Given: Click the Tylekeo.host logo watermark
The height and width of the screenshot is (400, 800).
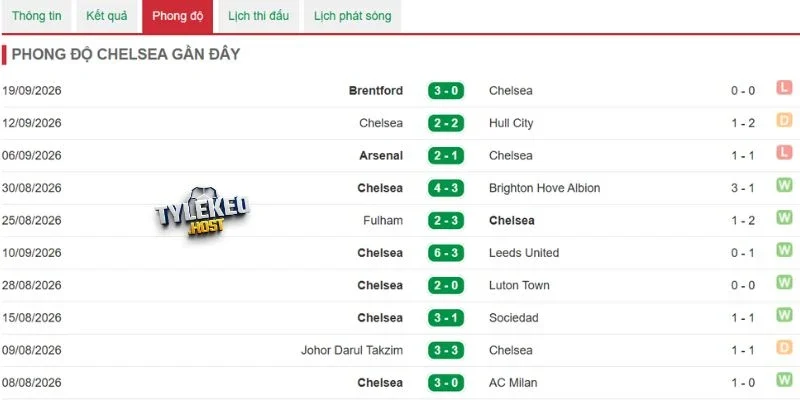Looking at the screenshot, I should (202, 212).
